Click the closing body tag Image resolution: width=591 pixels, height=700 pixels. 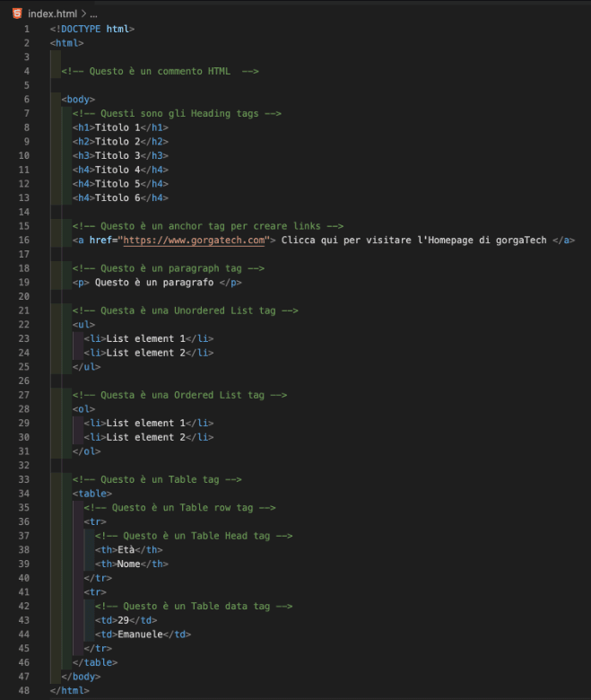[82, 677]
